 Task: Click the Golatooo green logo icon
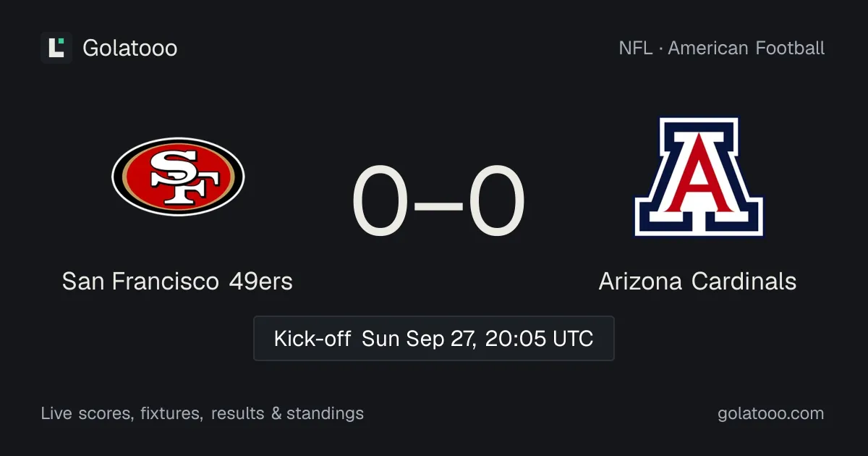coord(56,48)
